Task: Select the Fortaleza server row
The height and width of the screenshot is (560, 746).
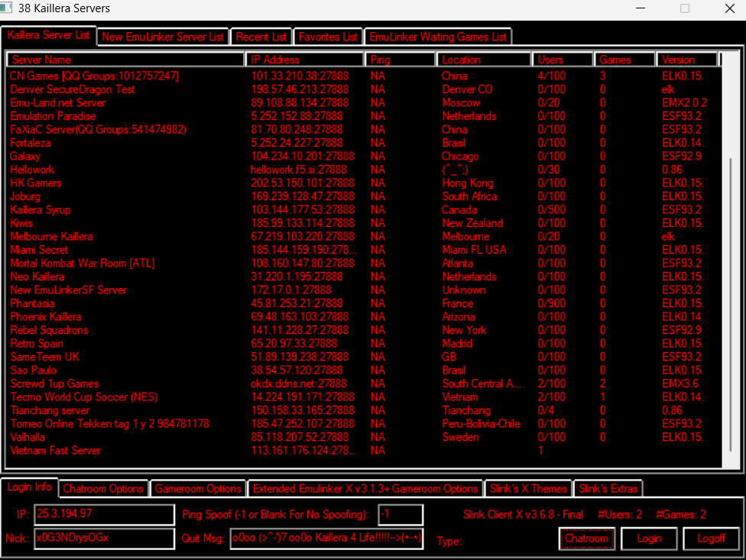Action: click(364, 143)
